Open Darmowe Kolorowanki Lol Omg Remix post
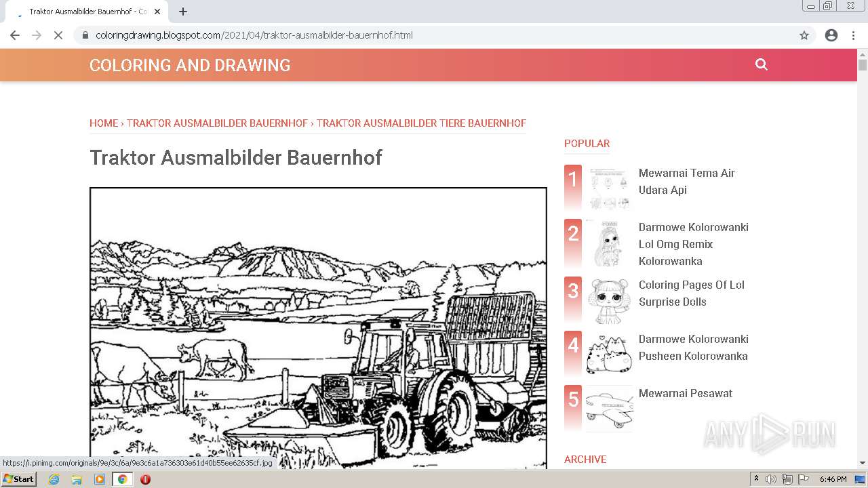Image resolution: width=868 pixels, height=488 pixels. 694,244
